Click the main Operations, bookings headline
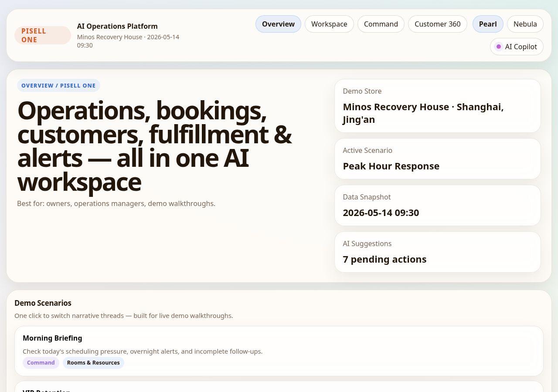This screenshot has height=392, width=558. (154, 146)
